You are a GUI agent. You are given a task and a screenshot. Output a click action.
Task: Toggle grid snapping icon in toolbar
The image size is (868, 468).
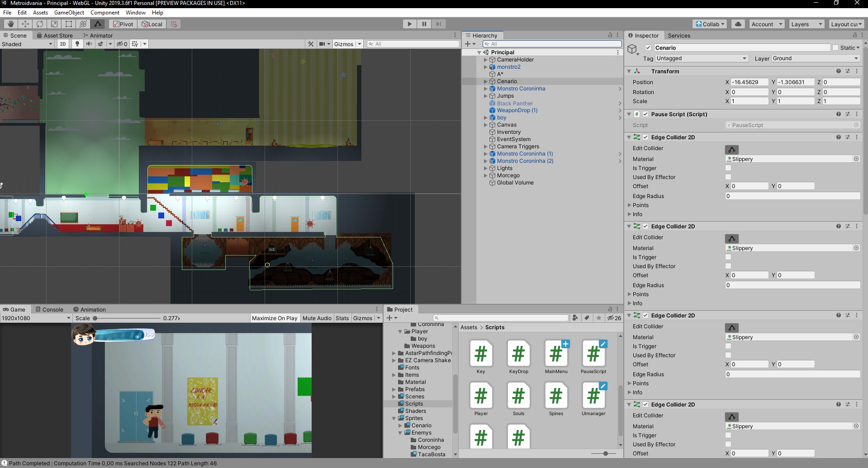tap(174, 24)
